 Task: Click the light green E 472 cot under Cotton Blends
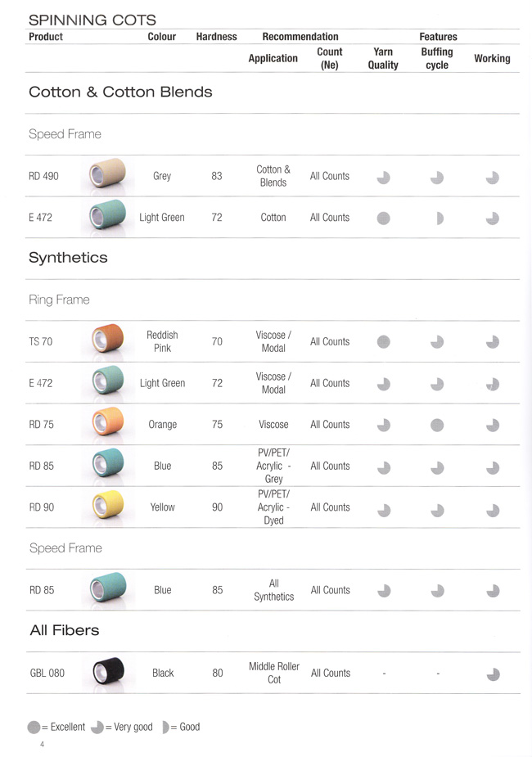click(108, 215)
